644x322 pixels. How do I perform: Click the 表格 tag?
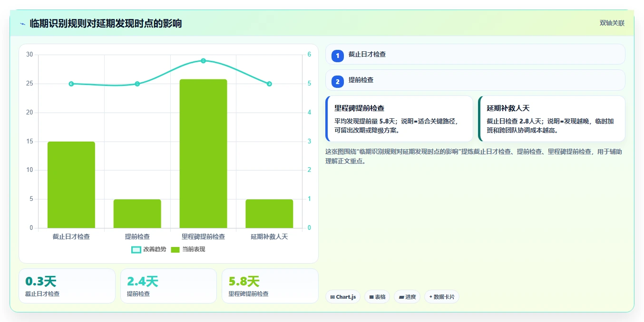click(377, 297)
